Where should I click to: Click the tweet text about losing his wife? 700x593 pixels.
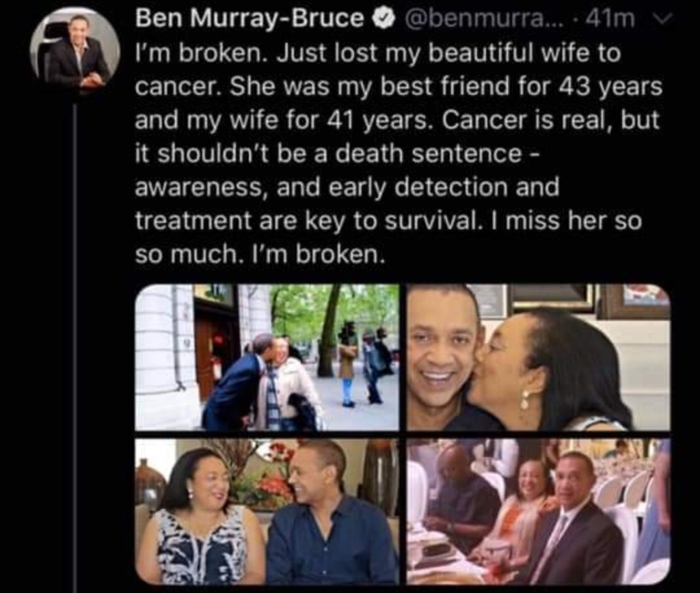tap(399, 154)
